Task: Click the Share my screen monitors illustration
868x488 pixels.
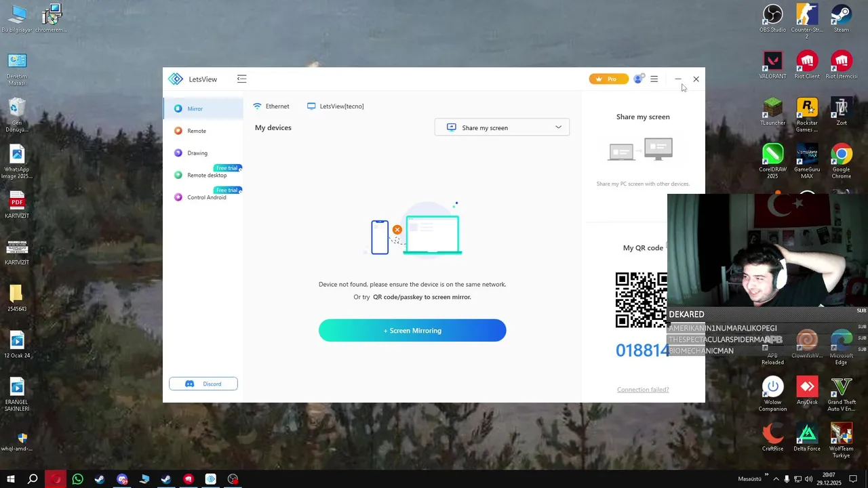Action: 640,149
